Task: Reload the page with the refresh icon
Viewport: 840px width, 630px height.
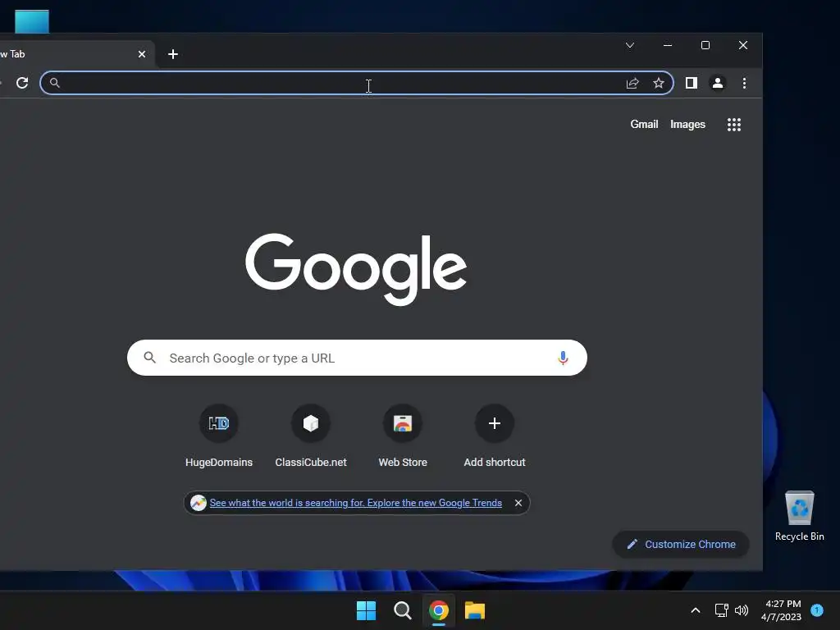Action: tap(22, 83)
